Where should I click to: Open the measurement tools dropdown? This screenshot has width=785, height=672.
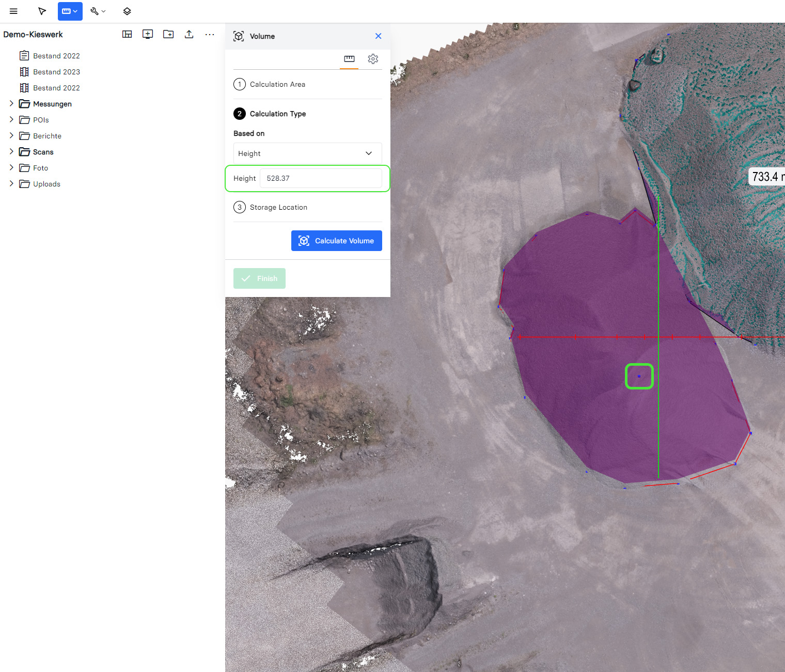(70, 11)
